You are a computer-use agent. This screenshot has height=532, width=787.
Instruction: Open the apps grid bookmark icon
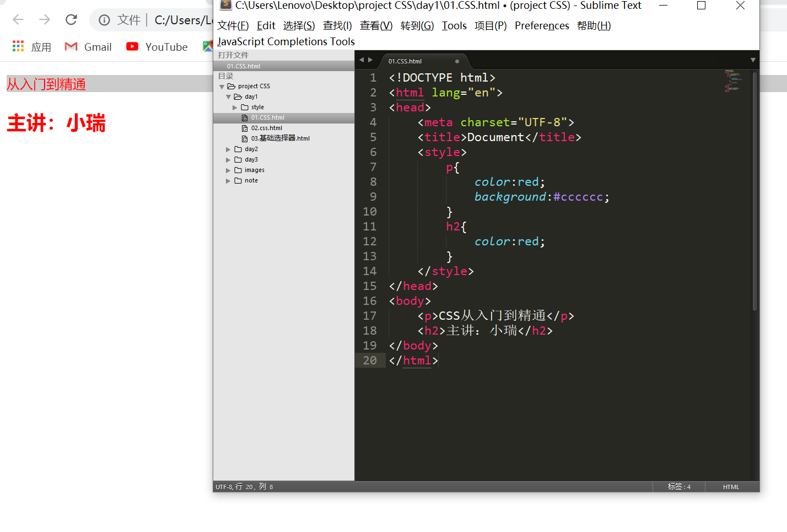pos(18,46)
